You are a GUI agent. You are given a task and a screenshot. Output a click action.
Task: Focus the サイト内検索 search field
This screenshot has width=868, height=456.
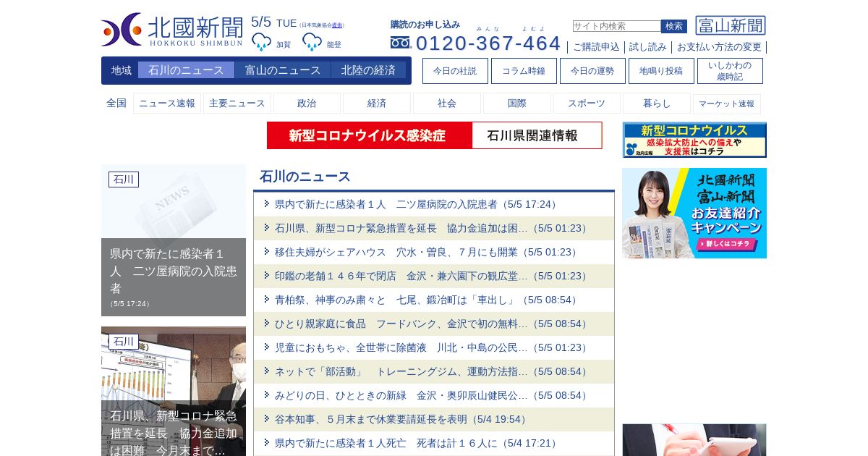tap(616, 26)
